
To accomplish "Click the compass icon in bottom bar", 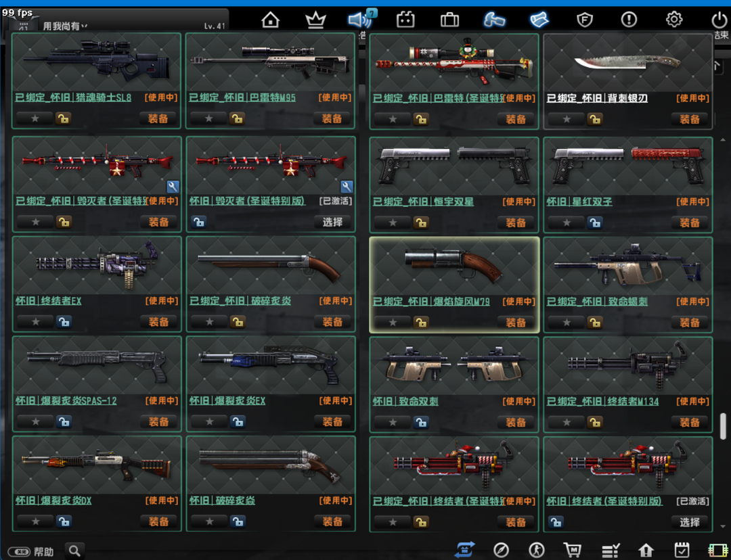I will pyautogui.click(x=501, y=550).
